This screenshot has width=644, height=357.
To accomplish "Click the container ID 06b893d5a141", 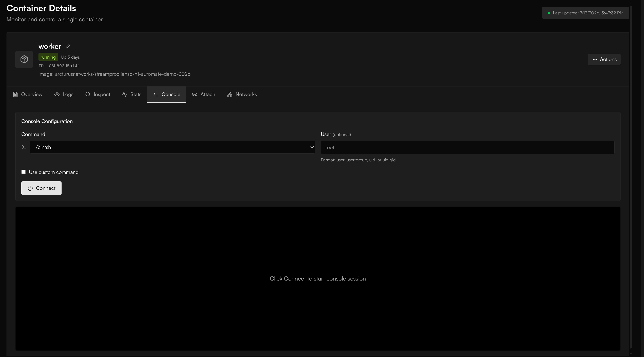I will click(59, 66).
